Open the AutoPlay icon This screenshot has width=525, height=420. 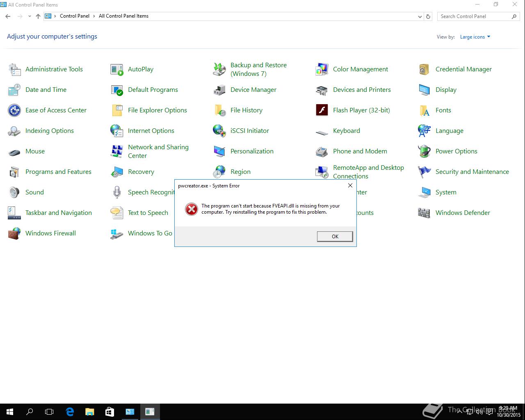coord(117,69)
